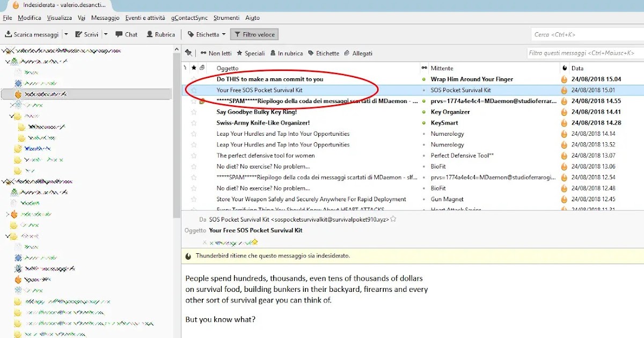Toggle read dot for the KeySmart row
Image resolution: width=644 pixels, height=338 pixels.
click(425, 123)
